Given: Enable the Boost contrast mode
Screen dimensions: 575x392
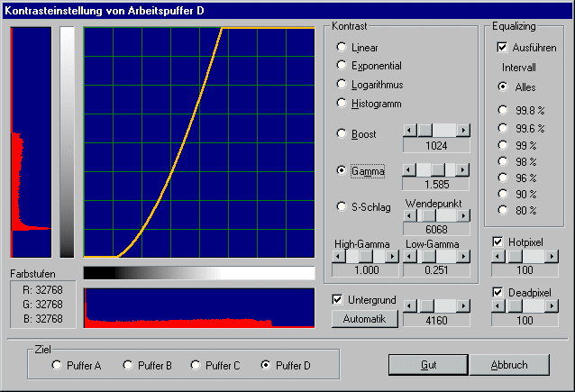Looking at the screenshot, I should [342, 134].
